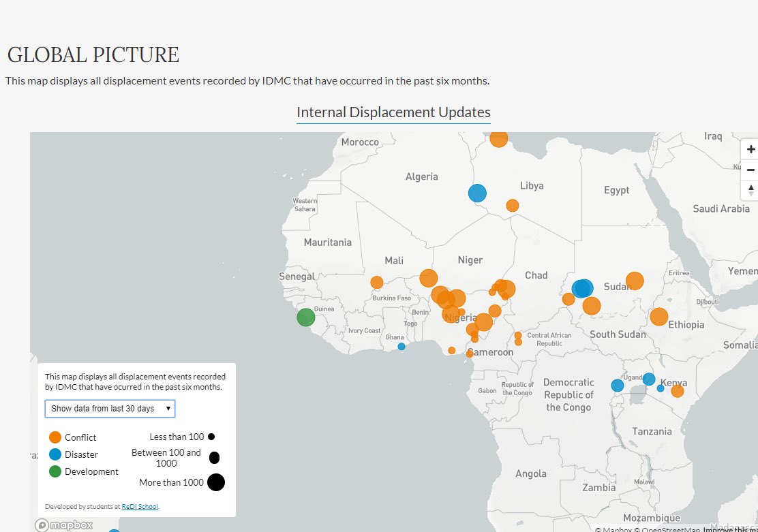The width and height of the screenshot is (758, 532).
Task: Click the orange marker in Mali near the Niger border
Action: pos(428,279)
